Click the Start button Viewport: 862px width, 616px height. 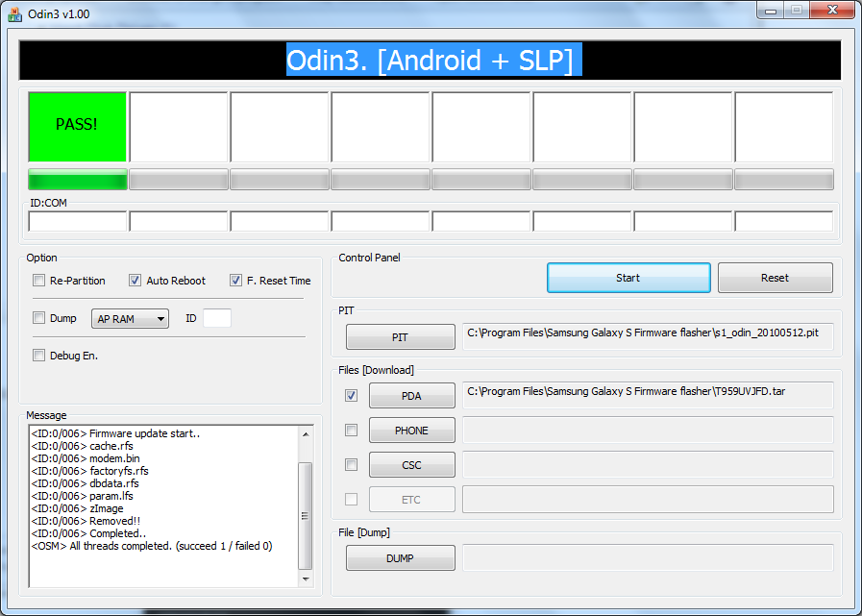(x=628, y=278)
